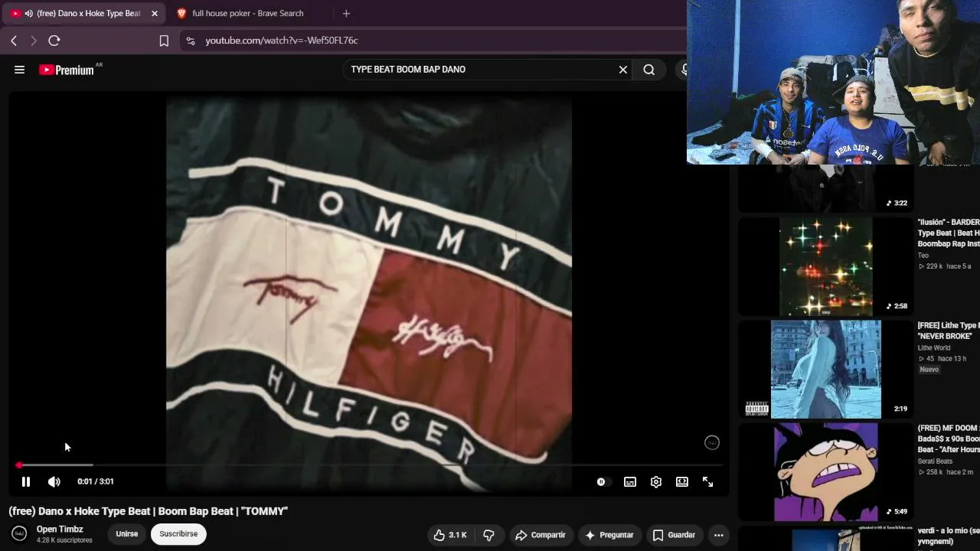Click the 0:01 / 3:01 time display
Viewport: 980px width, 551px height.
96,481
